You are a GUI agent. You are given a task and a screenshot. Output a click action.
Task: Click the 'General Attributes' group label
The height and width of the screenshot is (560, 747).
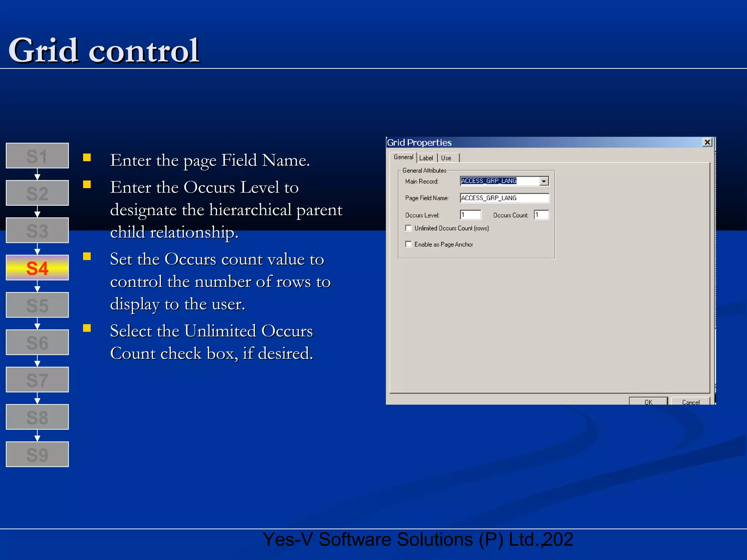tap(424, 171)
